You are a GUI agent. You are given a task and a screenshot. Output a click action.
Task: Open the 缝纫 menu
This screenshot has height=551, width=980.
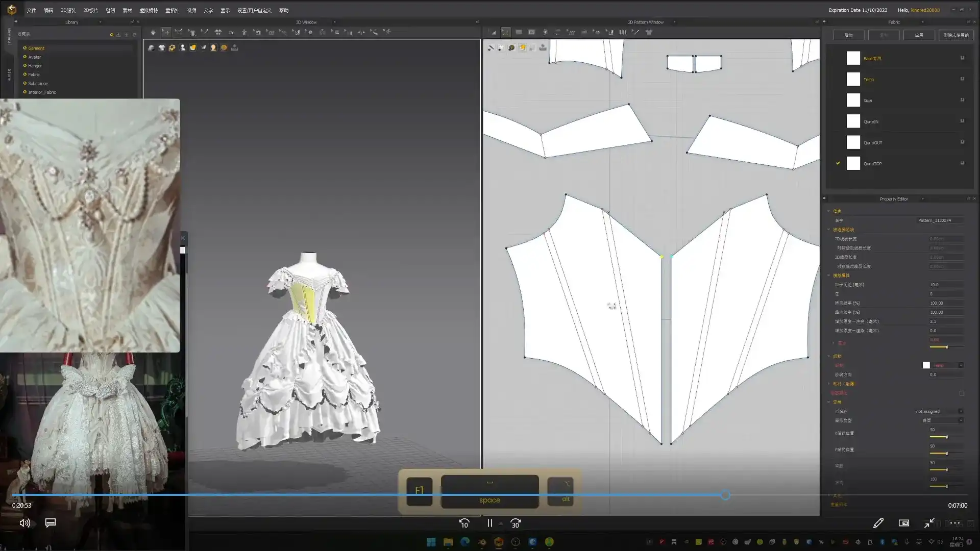(x=110, y=10)
